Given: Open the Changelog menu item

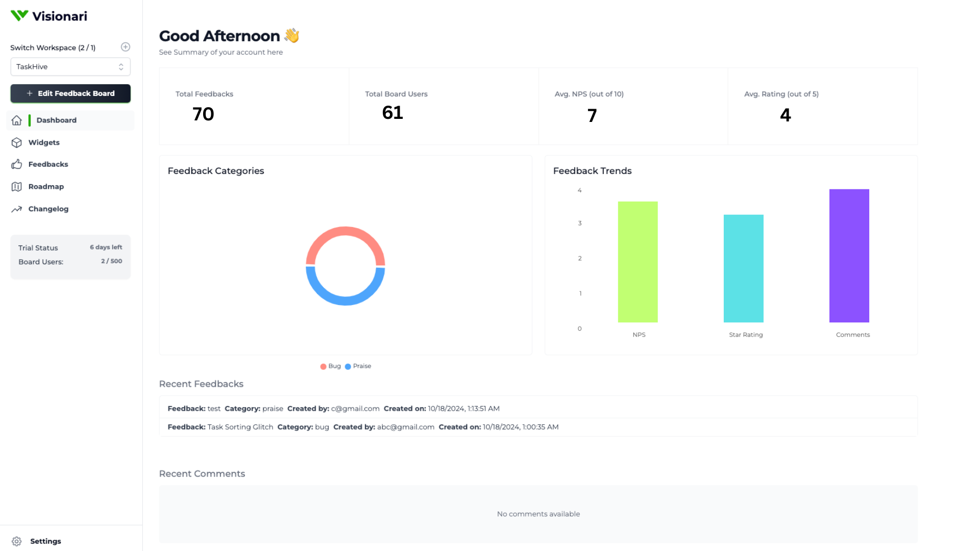Looking at the screenshot, I should 48,209.
